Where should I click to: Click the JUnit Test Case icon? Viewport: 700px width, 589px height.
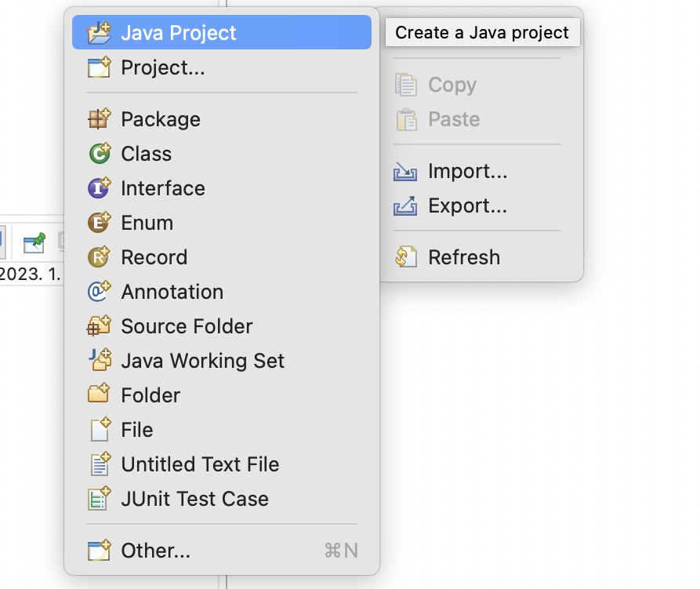[100, 499]
